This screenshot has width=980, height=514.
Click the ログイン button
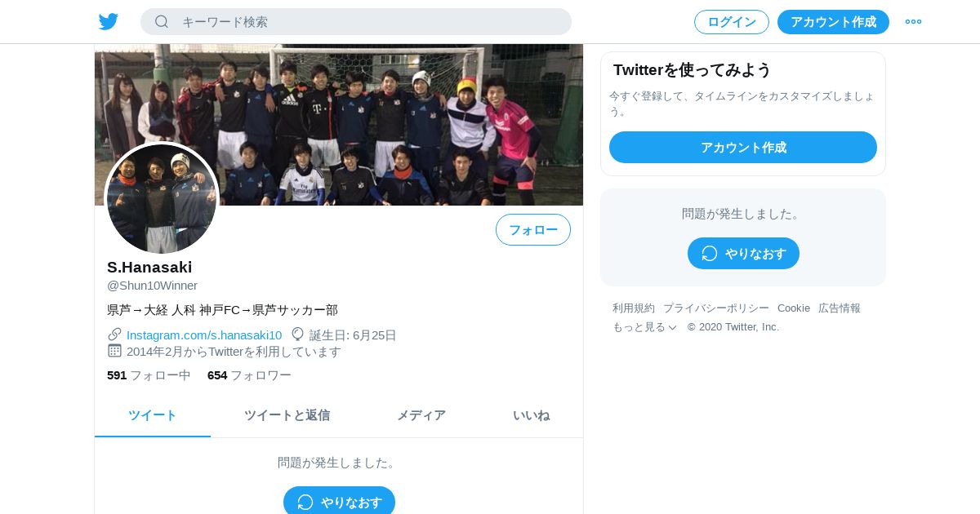tap(732, 22)
